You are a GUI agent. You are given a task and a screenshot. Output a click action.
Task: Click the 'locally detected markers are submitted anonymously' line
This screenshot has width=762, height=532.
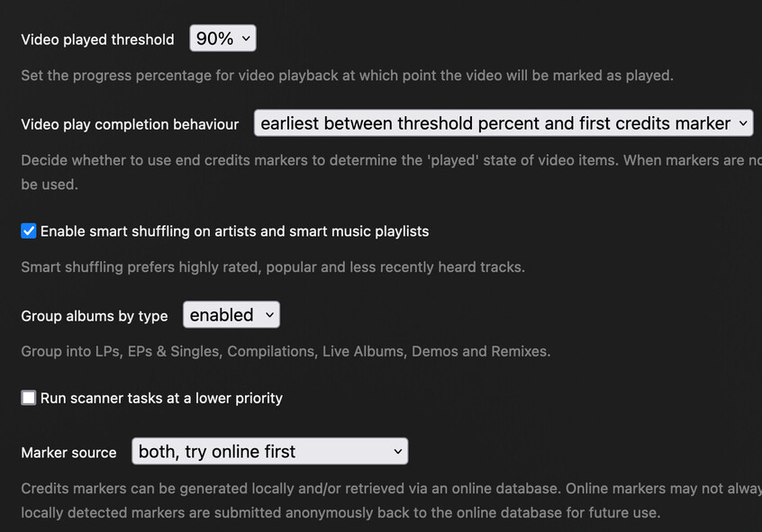pos(340,513)
